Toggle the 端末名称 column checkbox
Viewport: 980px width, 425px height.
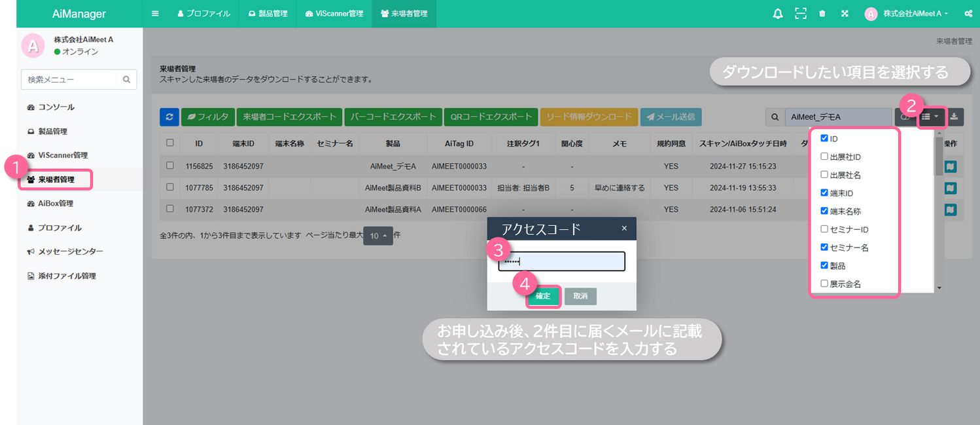(x=824, y=211)
